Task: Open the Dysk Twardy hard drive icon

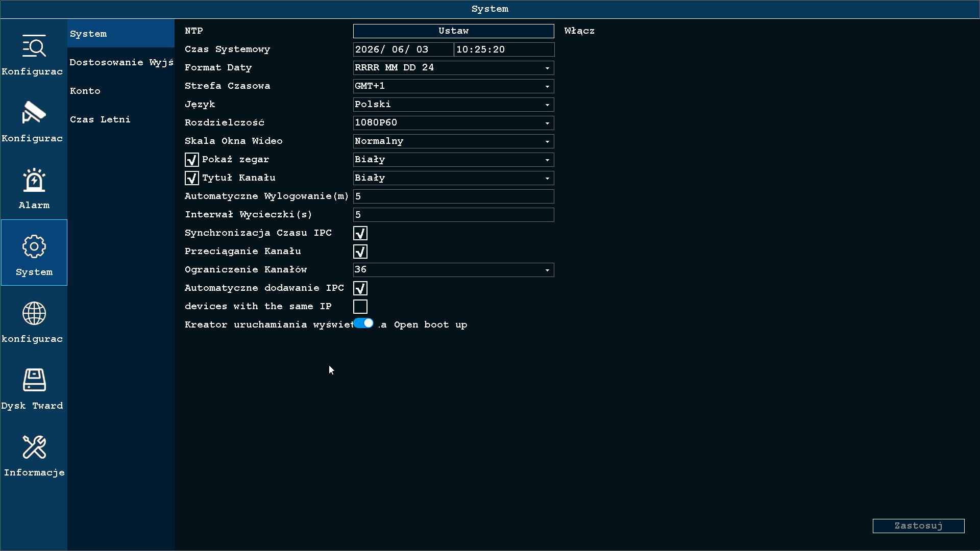Action: (34, 380)
